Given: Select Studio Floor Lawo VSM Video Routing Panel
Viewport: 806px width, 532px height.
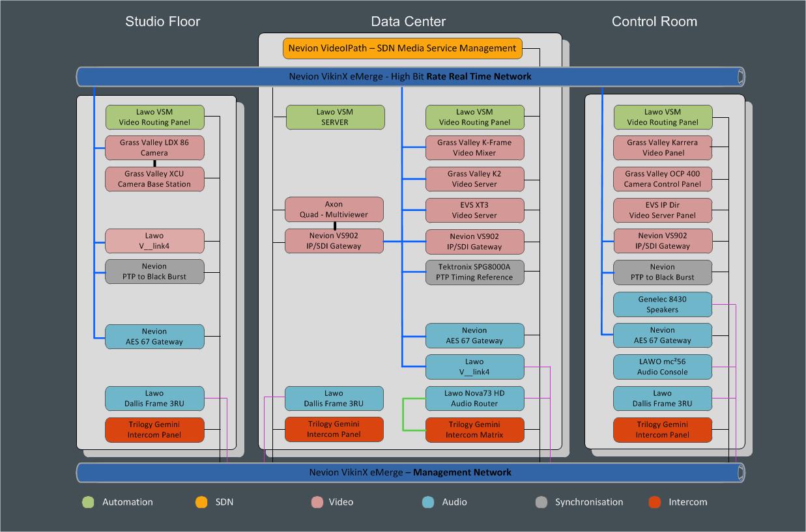Looking at the screenshot, I should coord(154,117).
